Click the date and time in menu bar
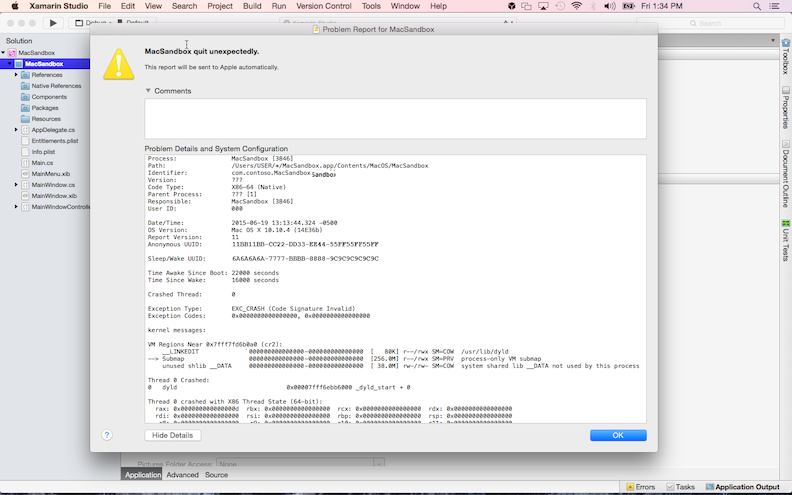Viewport: 792px width, 495px height. tap(662, 6)
